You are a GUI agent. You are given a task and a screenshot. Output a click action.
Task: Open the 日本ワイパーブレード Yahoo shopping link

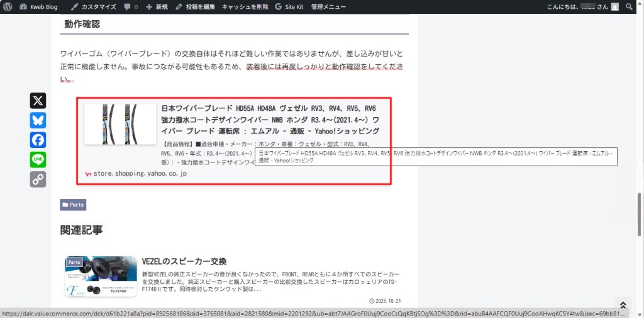pyautogui.click(x=270, y=119)
